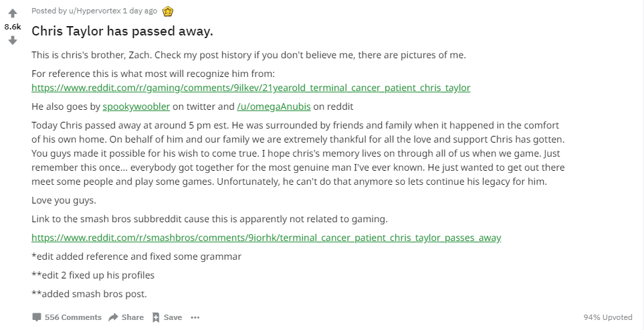Click the "*edit added reference" note line
The width and height of the screenshot is (644, 330).
click(136, 256)
